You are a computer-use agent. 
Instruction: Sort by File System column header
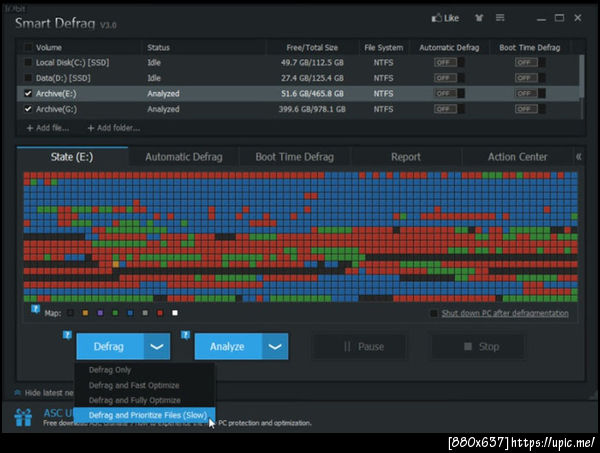tap(383, 47)
